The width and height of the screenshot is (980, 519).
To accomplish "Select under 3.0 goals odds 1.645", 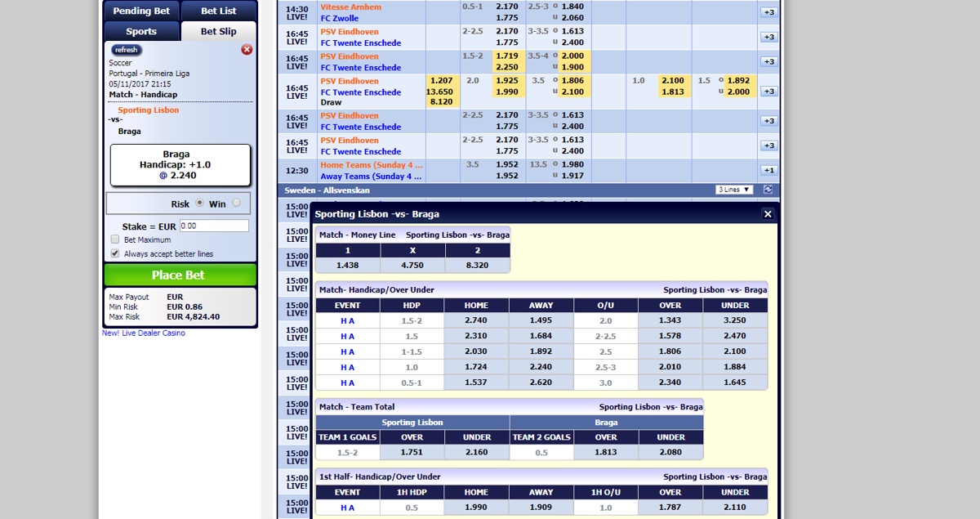I will [x=735, y=383].
